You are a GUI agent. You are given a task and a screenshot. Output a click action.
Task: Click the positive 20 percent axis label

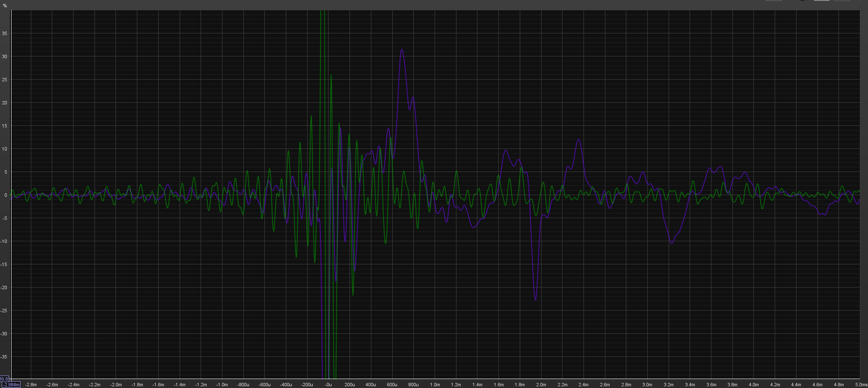[x=5, y=103]
